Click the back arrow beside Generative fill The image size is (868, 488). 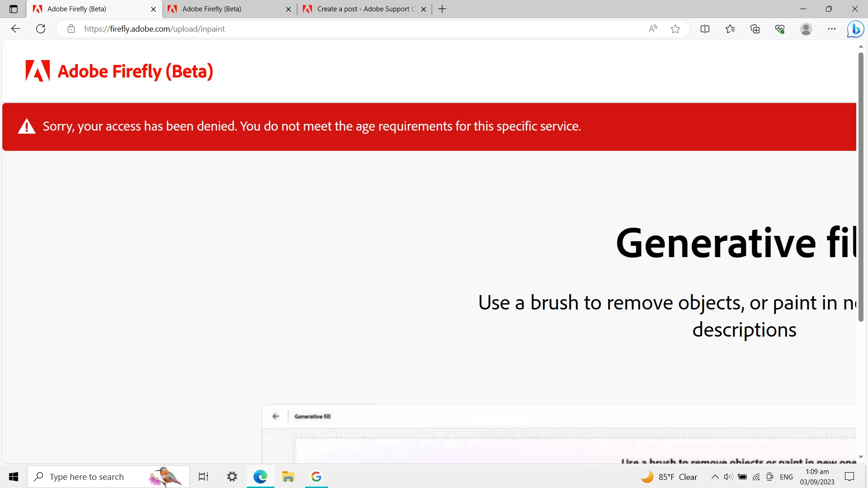coord(276,416)
